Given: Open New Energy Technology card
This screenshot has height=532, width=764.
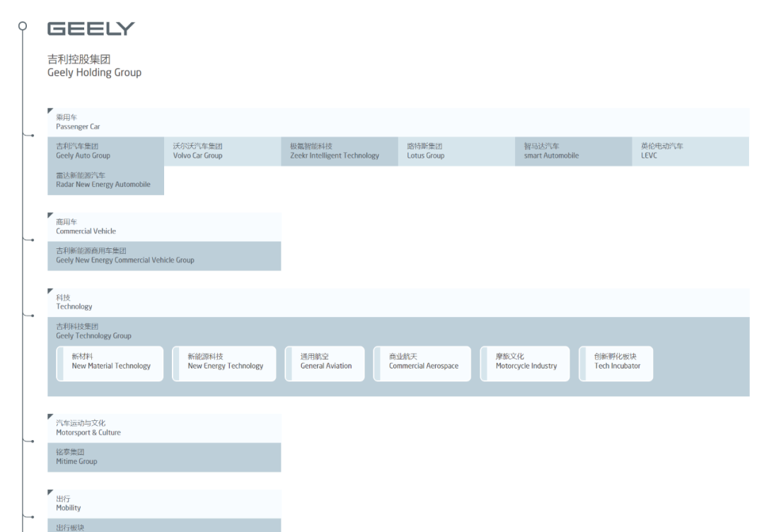Looking at the screenshot, I should click(224, 364).
